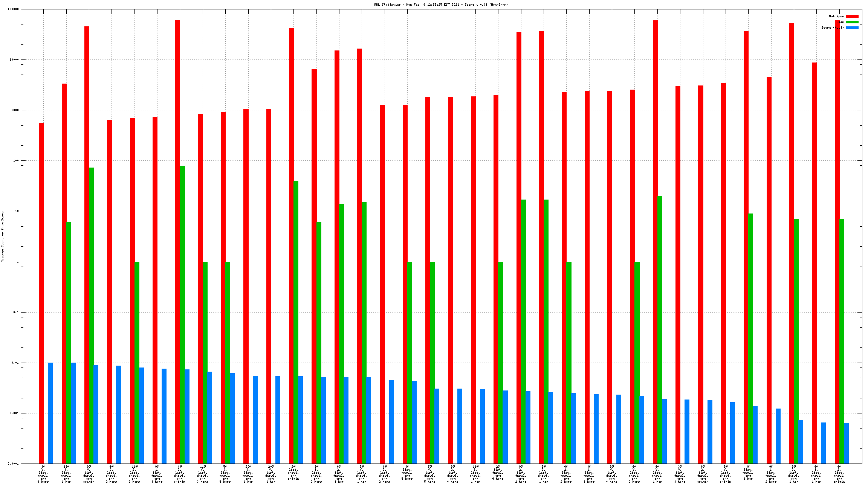
Task: Click the green Spam legend swatch
Action: click(x=852, y=22)
